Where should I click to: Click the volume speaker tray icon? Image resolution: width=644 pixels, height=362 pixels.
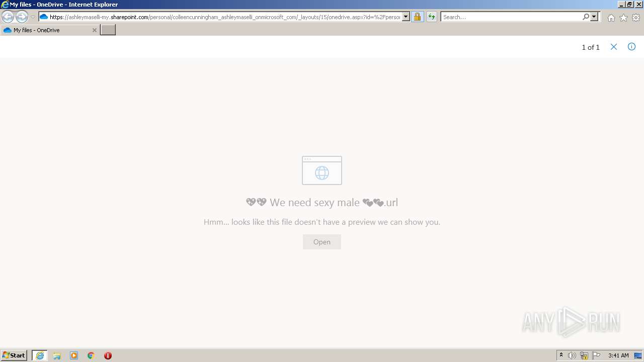click(572, 355)
